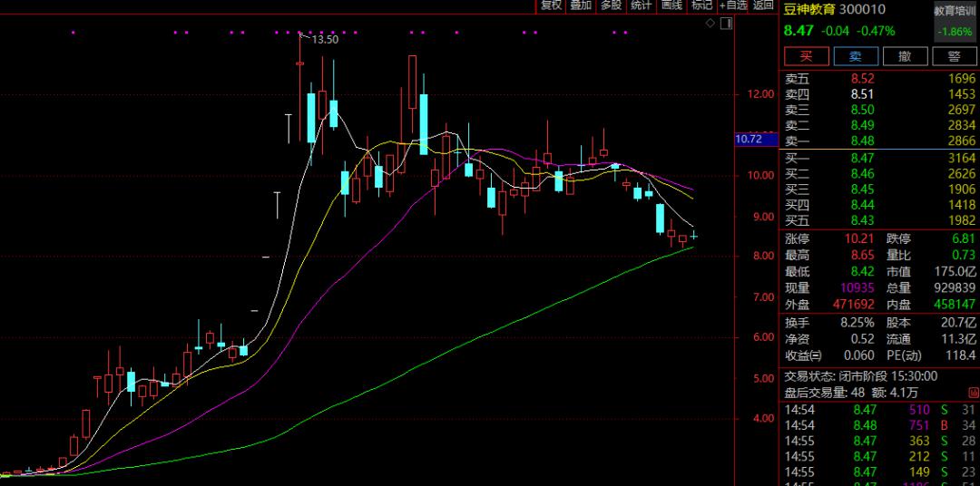Select the 买一 8.47 bid row

pos(879,159)
